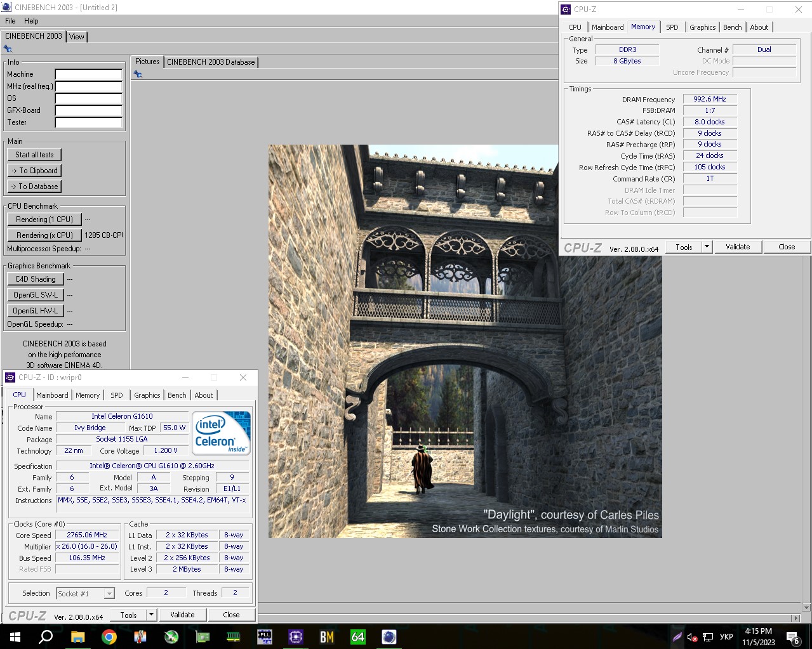Click the pin icon under Pictures tab
The image size is (812, 649).
click(138, 74)
